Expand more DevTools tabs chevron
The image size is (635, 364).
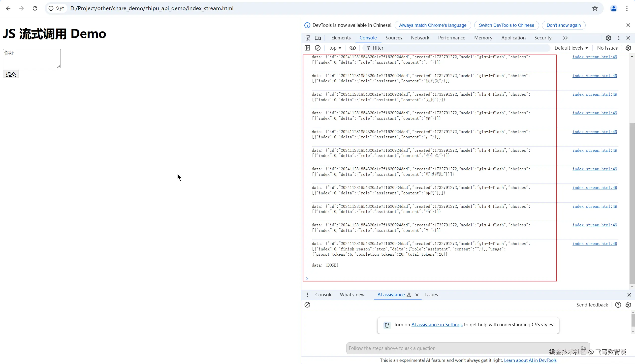(x=565, y=38)
